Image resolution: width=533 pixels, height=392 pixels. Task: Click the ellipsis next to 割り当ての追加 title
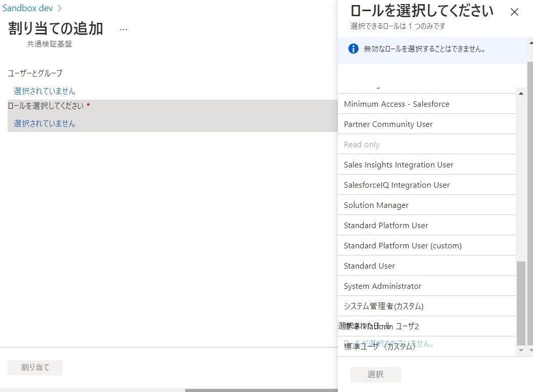point(123,29)
